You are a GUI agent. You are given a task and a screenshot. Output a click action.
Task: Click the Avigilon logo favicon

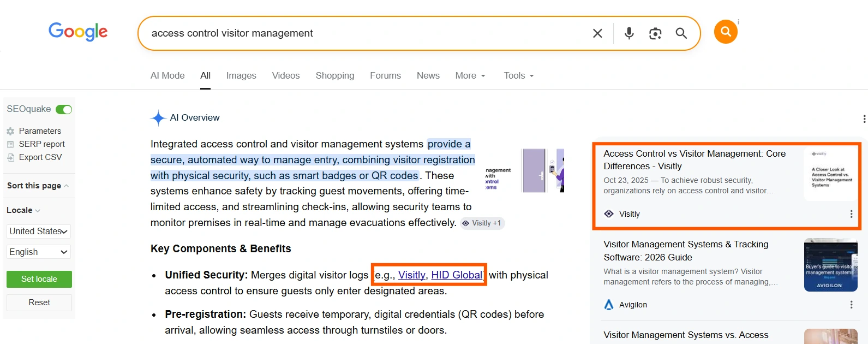click(x=609, y=305)
